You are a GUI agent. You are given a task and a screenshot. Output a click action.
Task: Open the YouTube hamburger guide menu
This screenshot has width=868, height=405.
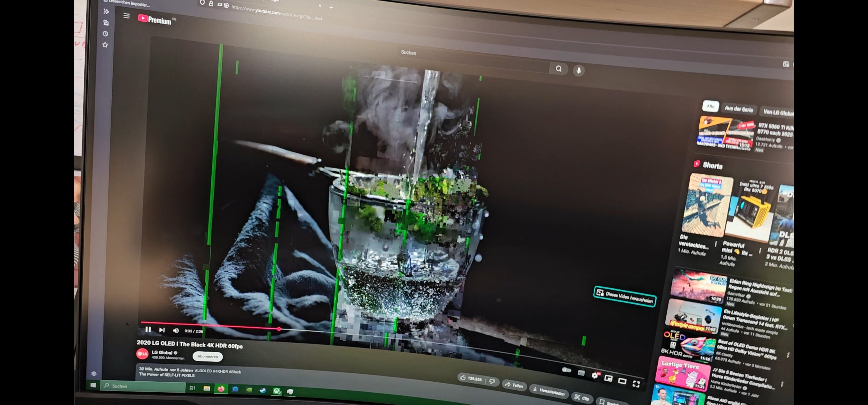(126, 16)
